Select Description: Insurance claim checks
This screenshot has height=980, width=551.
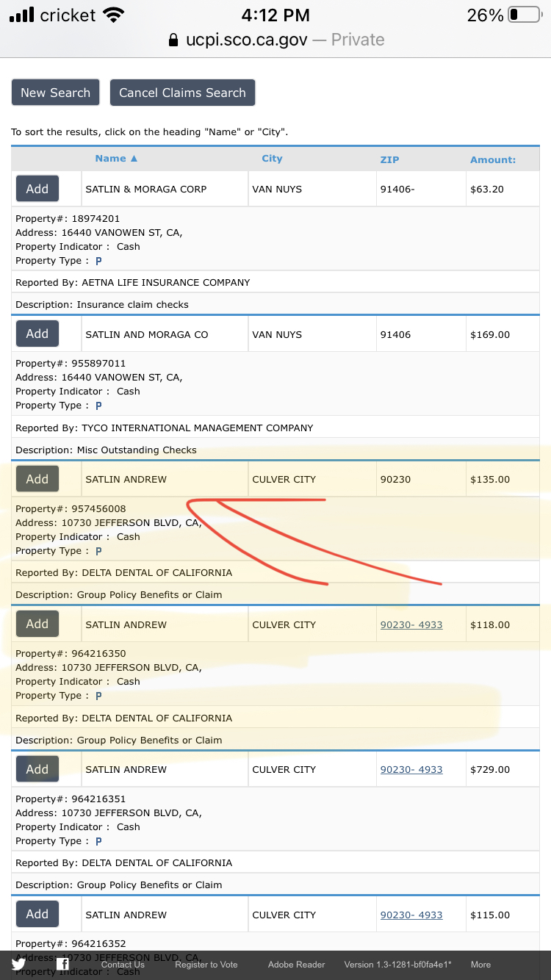(102, 304)
